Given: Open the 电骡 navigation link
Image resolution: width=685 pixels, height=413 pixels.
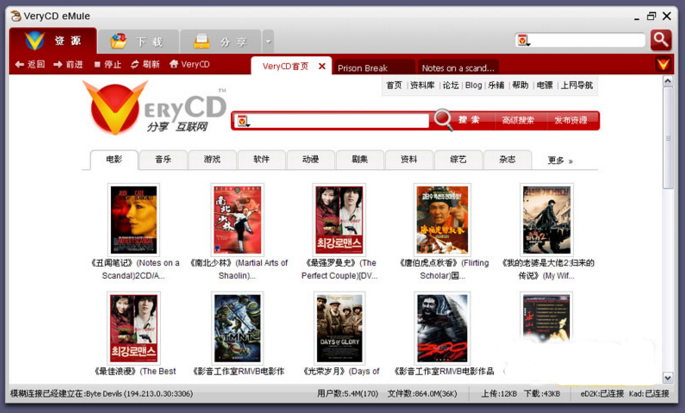Looking at the screenshot, I should pos(545,85).
